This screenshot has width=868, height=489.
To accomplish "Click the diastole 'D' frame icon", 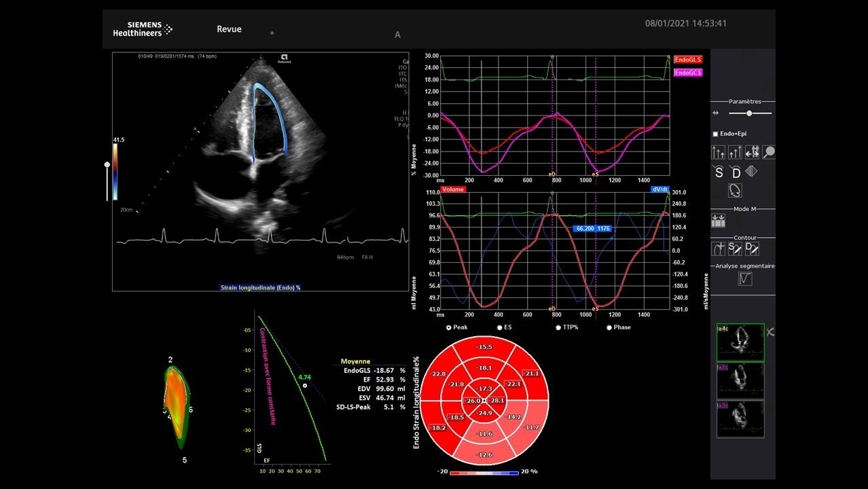I will pos(735,172).
